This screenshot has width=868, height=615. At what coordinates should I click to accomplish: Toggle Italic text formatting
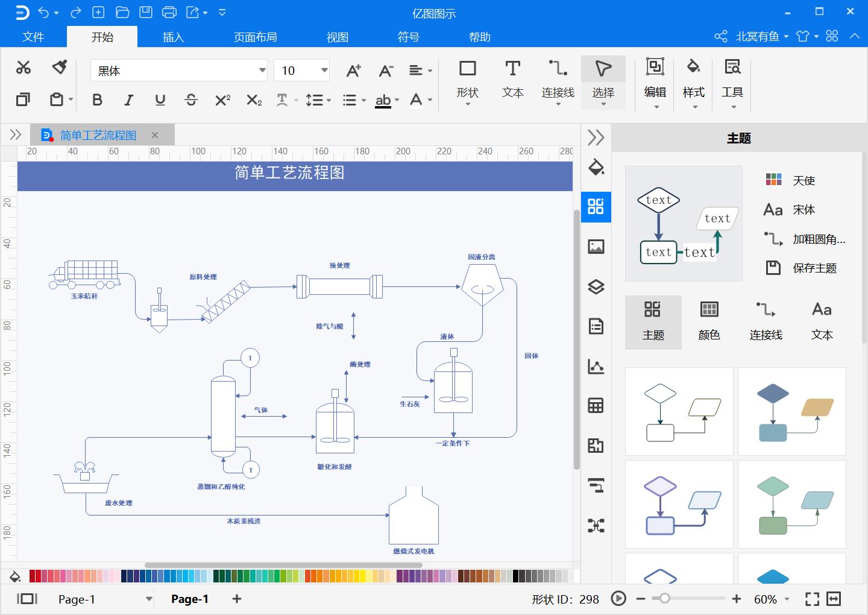[x=128, y=100]
